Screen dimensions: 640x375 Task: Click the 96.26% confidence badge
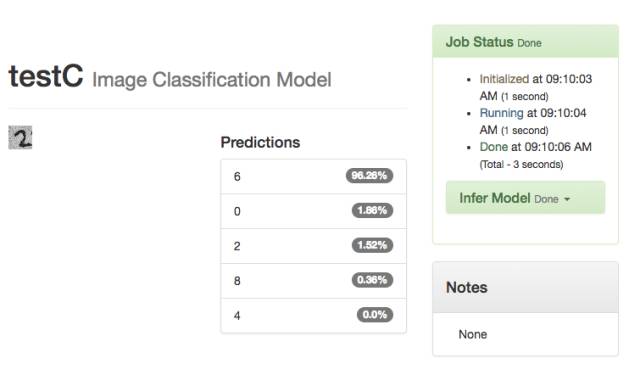pos(369,175)
